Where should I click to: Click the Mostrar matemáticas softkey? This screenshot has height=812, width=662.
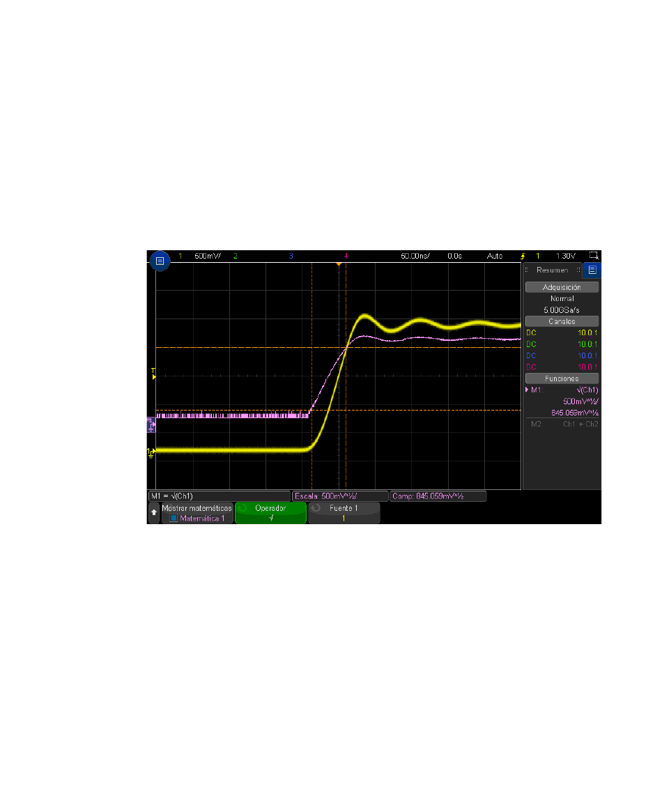[197, 513]
